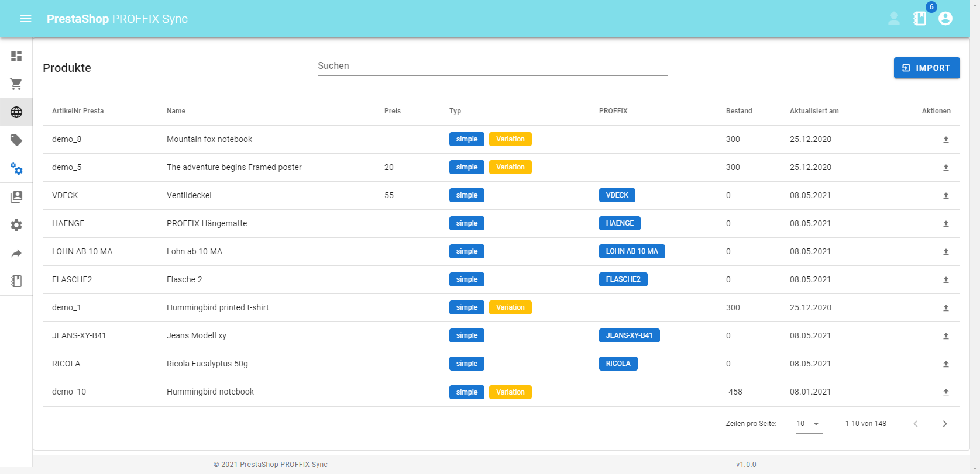Screen dimensions: 980x474
Task: Open the user account menu
Action: pos(945,19)
